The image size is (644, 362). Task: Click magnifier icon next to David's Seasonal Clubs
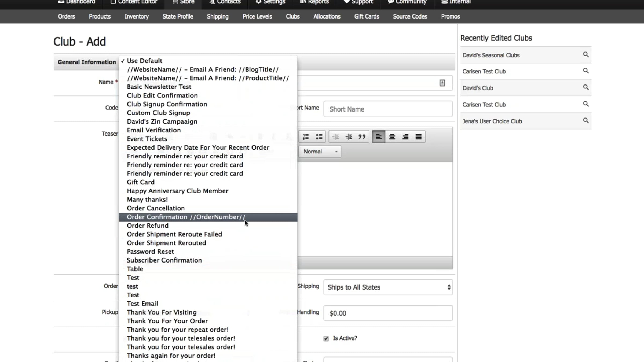tap(586, 55)
